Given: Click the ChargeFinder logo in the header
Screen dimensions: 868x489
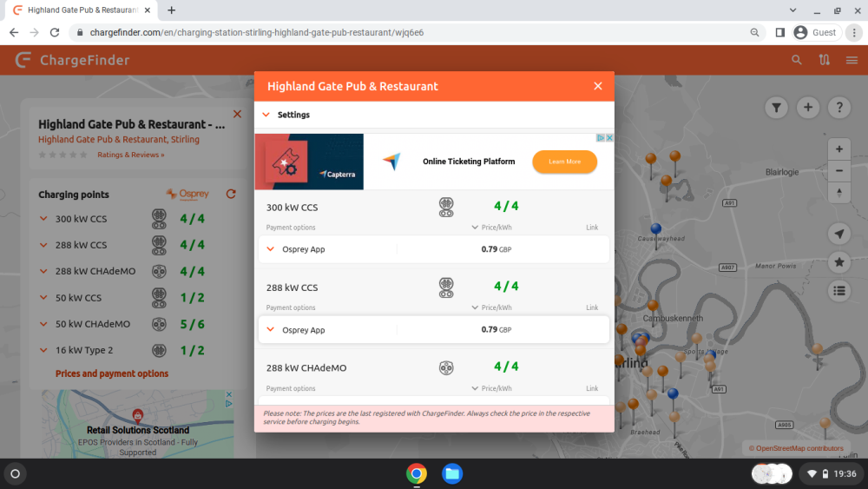Looking at the screenshot, I should pyautogui.click(x=72, y=60).
